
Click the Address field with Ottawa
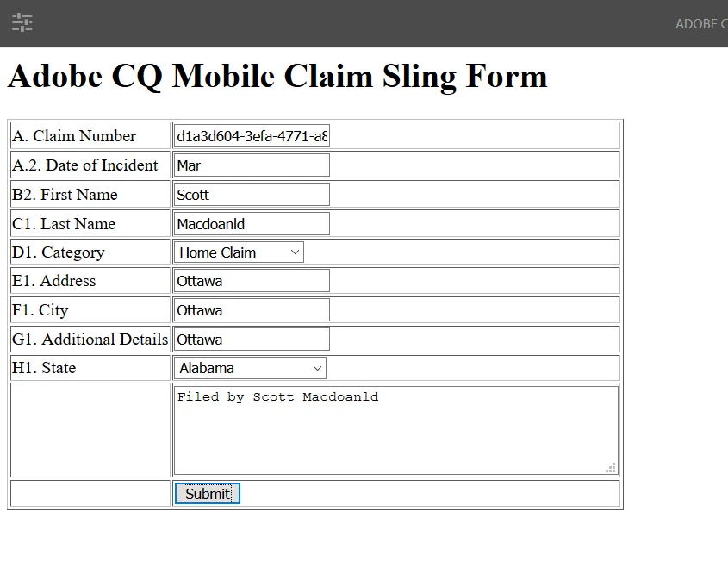[252, 281]
